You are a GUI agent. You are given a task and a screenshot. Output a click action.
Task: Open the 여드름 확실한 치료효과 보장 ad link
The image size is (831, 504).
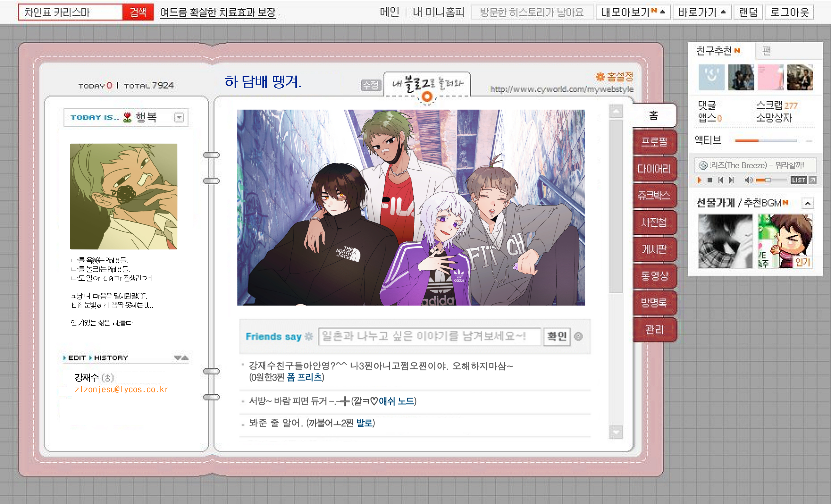tap(218, 12)
